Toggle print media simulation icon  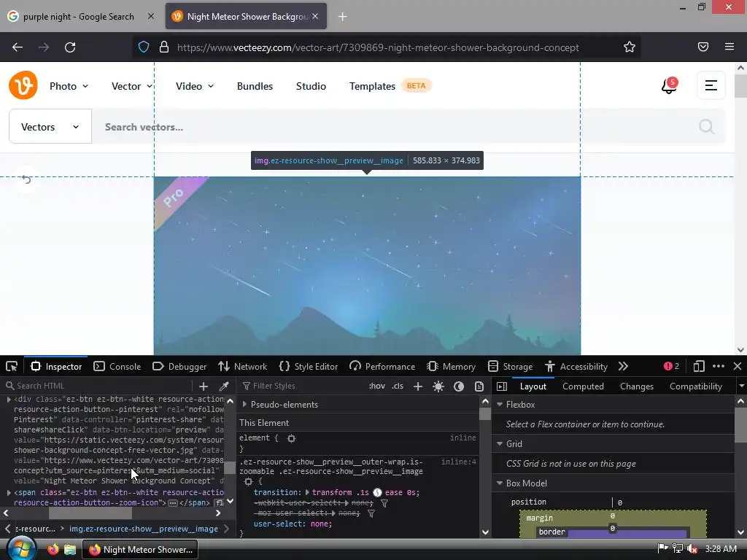tap(479, 386)
